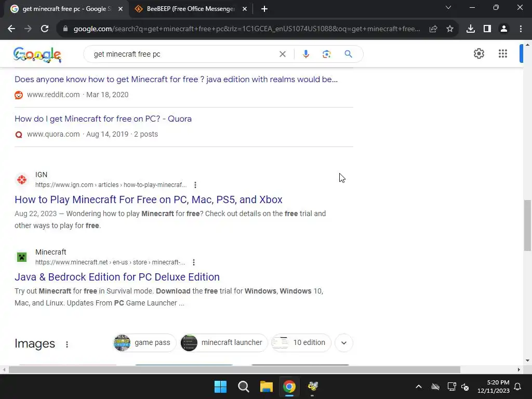Open the Quora link 'How do I get Minecraft for free on PC?'
Screen dimensions: 532x399
(x=103, y=119)
